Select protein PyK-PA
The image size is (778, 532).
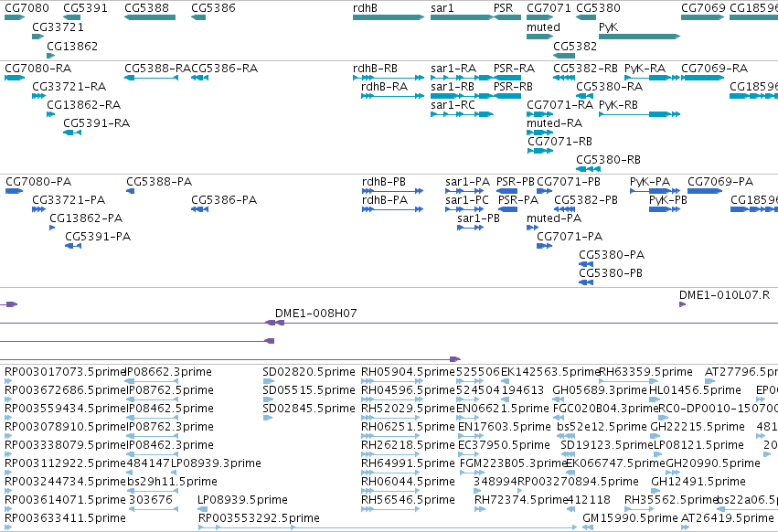click(650, 182)
